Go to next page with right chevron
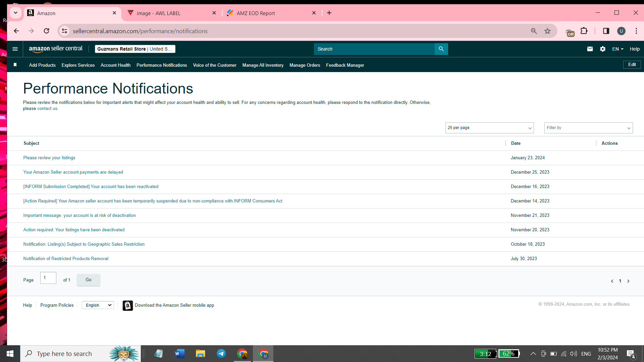Image resolution: width=644 pixels, height=362 pixels. pos(628,281)
